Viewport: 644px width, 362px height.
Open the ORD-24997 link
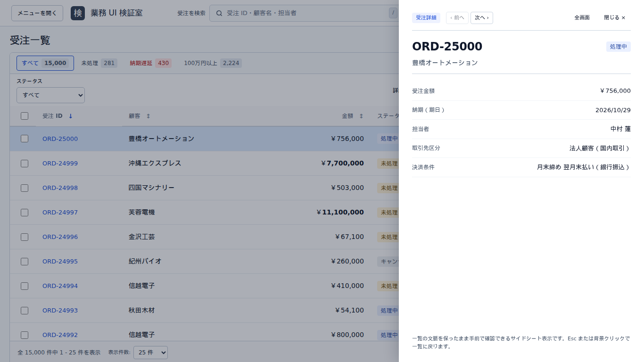[60, 213]
